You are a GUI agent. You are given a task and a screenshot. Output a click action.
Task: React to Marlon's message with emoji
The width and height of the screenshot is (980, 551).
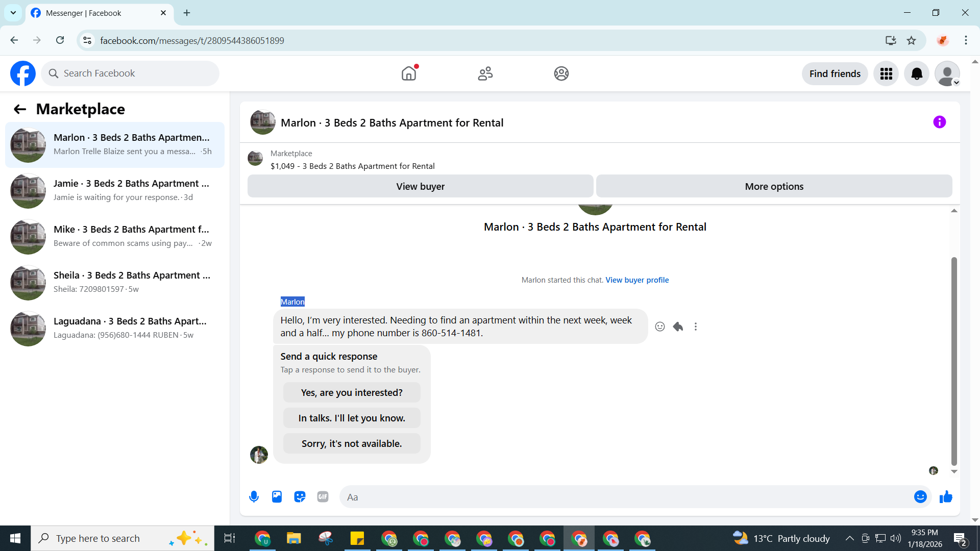coord(660,327)
